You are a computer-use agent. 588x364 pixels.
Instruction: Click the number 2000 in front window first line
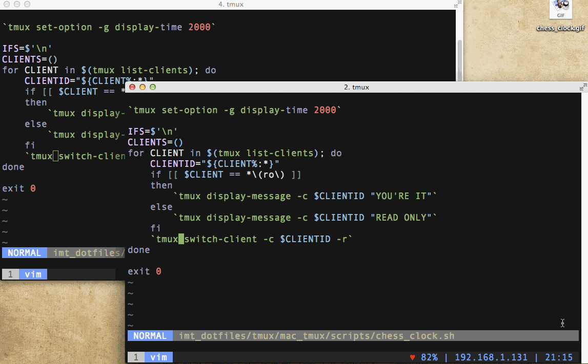(325, 110)
